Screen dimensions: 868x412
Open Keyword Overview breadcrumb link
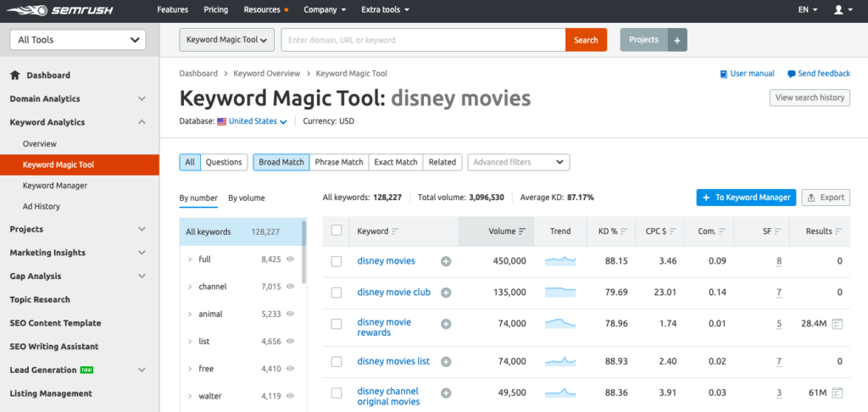point(267,73)
